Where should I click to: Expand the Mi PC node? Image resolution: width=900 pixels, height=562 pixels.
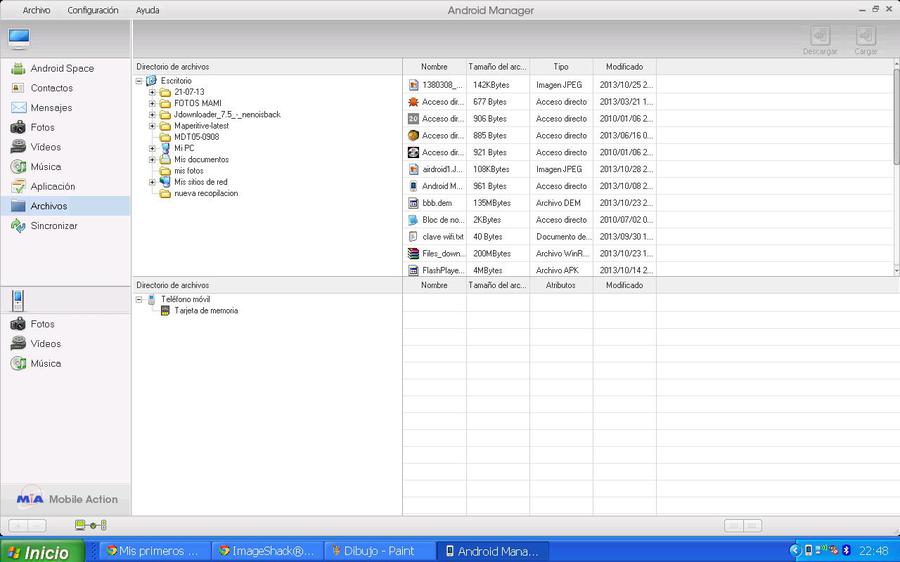[152, 148]
